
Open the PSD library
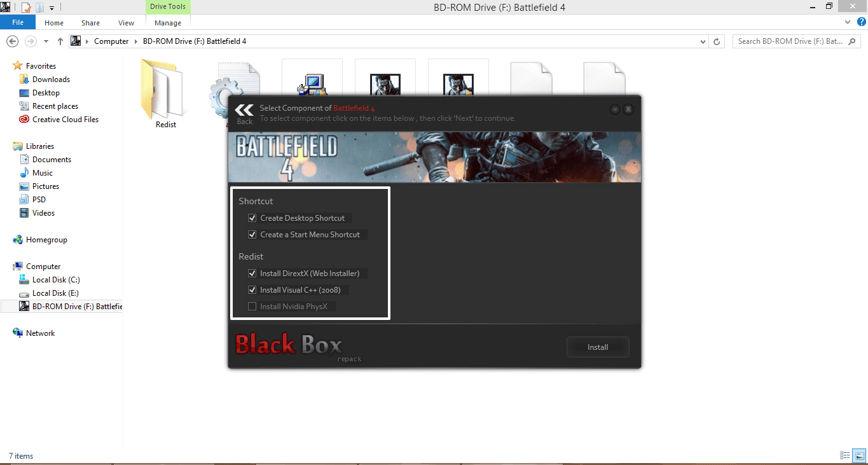point(39,200)
